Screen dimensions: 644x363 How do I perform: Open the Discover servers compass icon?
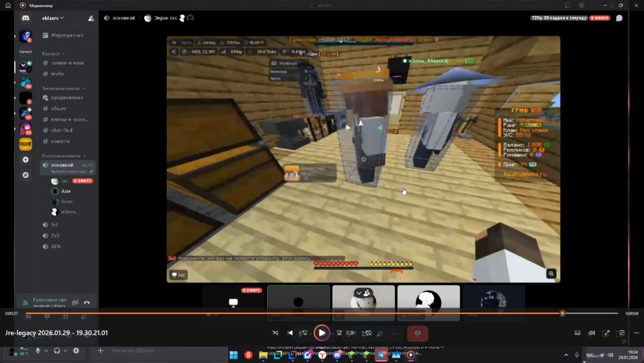pyautogui.click(x=26, y=175)
